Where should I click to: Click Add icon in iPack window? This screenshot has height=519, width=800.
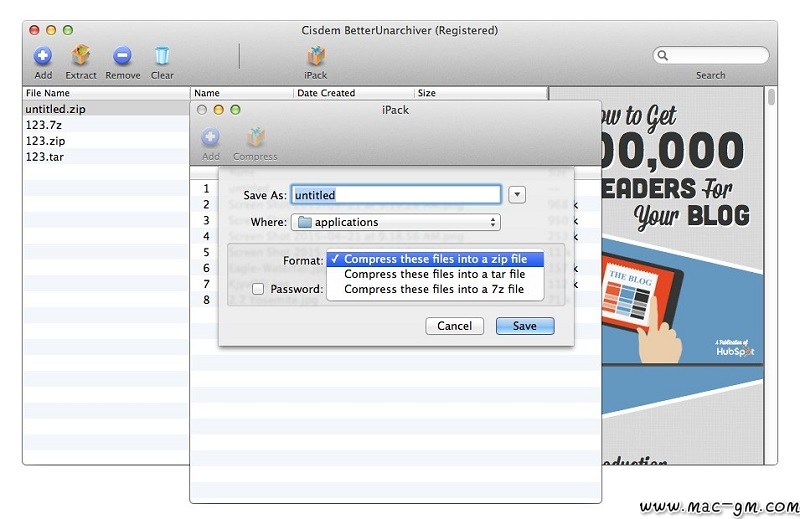(210, 137)
